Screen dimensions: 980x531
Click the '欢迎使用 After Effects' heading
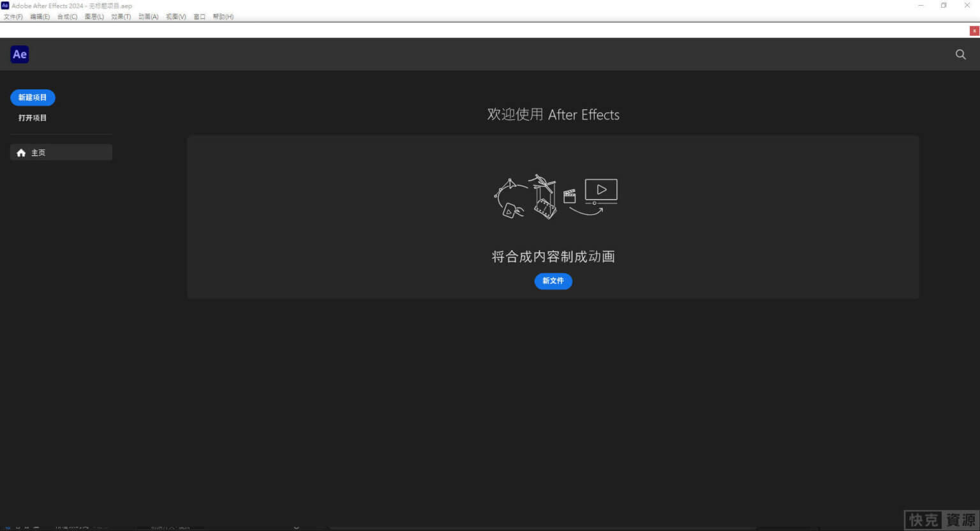point(553,114)
